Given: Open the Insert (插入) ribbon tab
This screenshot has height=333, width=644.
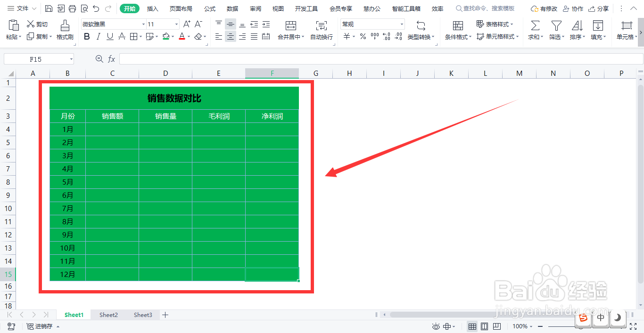Looking at the screenshot, I should click(x=153, y=8).
